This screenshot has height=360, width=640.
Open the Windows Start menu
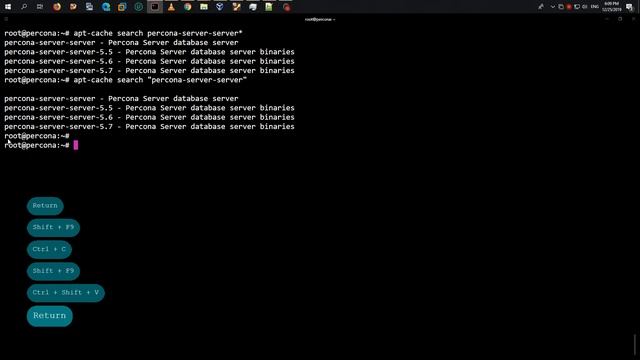point(8,7)
